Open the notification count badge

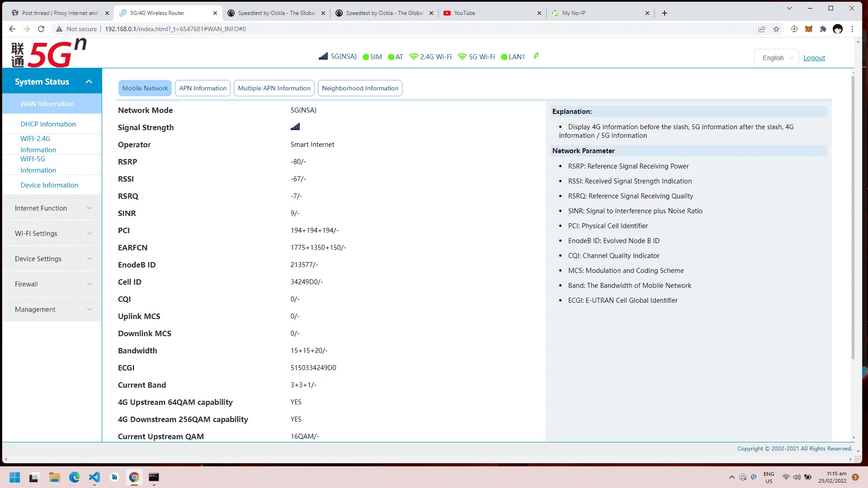point(855,477)
